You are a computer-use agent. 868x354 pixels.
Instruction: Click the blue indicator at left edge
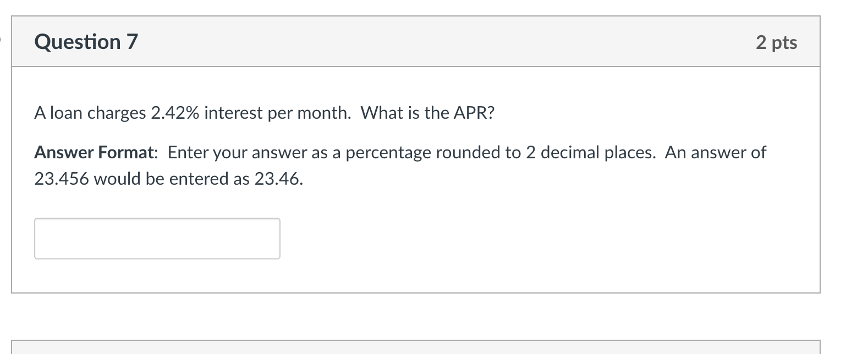1,38
